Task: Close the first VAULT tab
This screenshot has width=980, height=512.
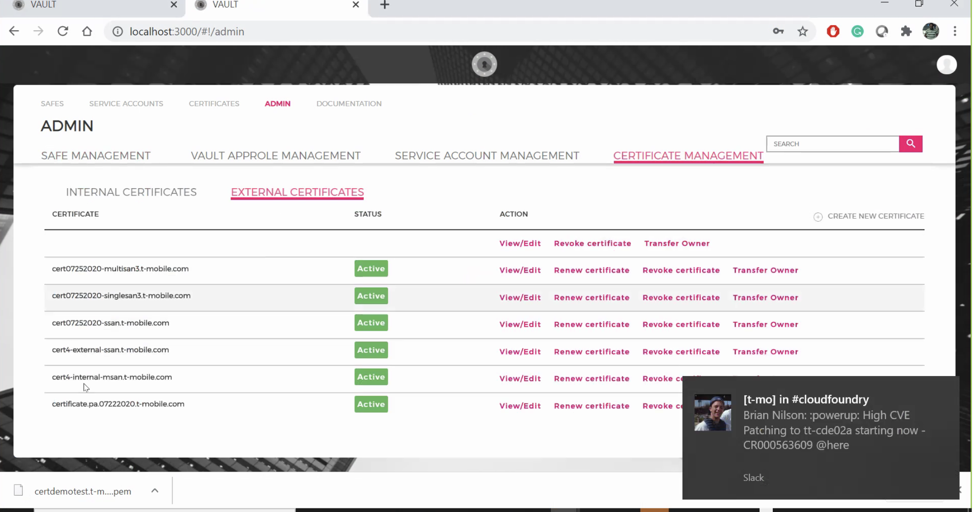Action: pos(174,5)
